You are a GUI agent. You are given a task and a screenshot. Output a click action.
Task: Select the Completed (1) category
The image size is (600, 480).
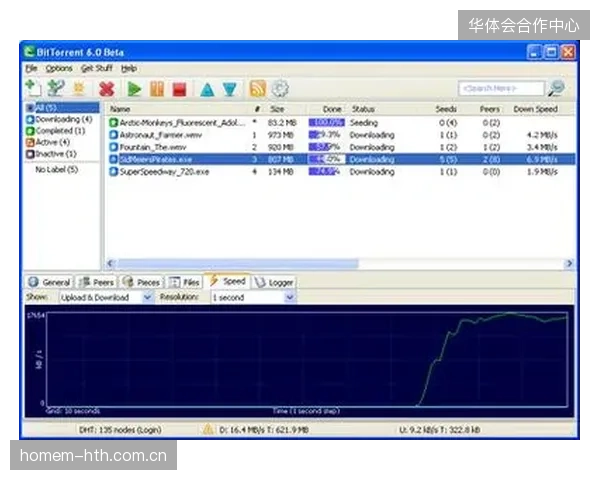point(55,131)
